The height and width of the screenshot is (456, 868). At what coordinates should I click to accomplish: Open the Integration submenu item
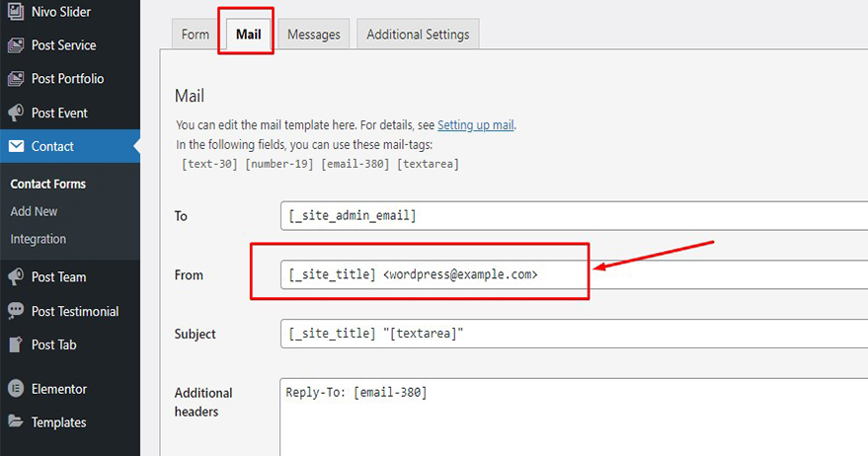coord(39,239)
